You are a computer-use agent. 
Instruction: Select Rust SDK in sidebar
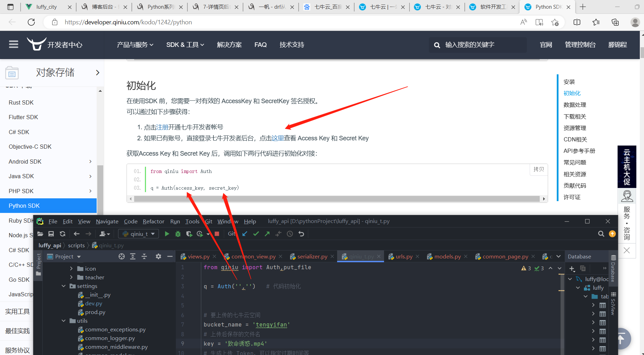(21, 102)
